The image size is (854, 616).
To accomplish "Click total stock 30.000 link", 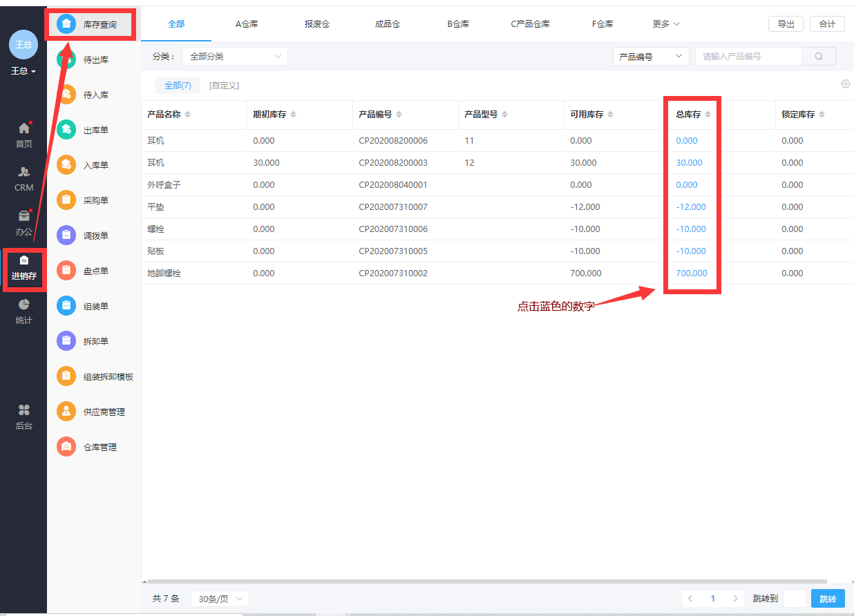I will pyautogui.click(x=689, y=163).
